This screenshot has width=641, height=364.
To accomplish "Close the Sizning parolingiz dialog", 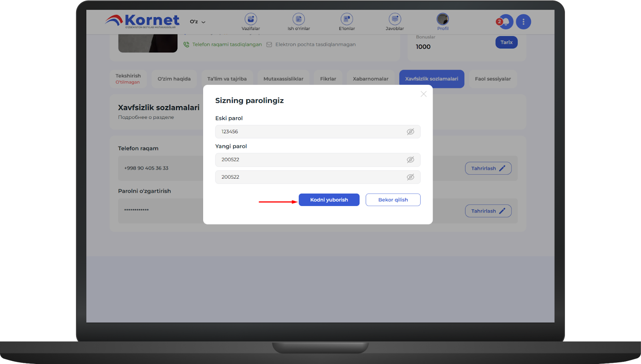I will tap(423, 94).
